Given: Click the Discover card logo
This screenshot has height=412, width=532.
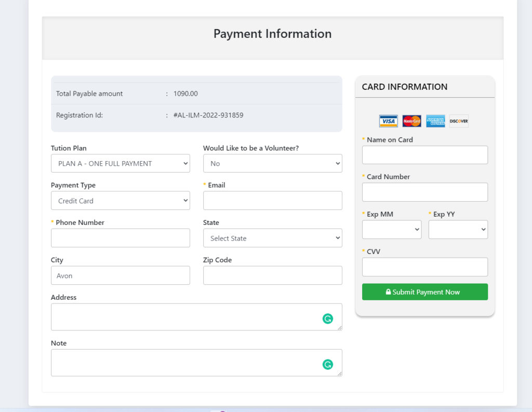Looking at the screenshot, I should coord(459,121).
